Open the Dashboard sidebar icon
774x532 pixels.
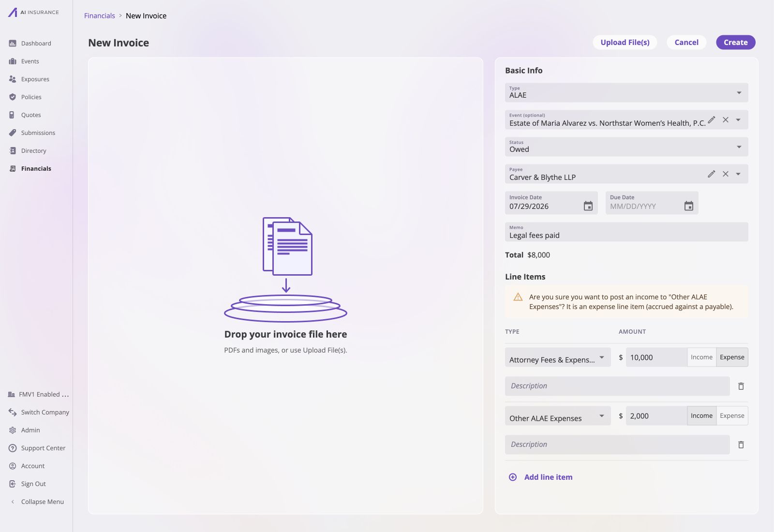click(x=13, y=44)
